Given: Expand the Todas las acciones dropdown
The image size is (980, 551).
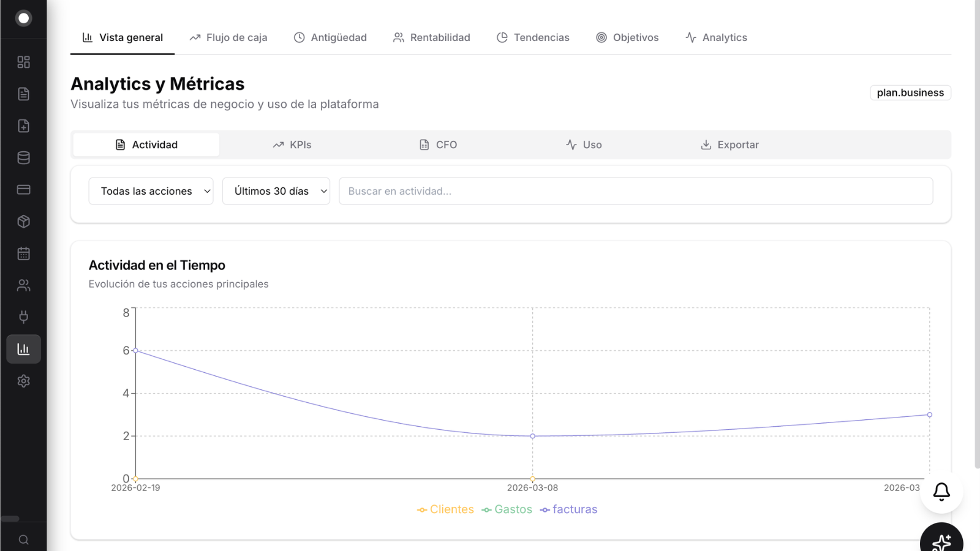Looking at the screenshot, I should point(151,191).
